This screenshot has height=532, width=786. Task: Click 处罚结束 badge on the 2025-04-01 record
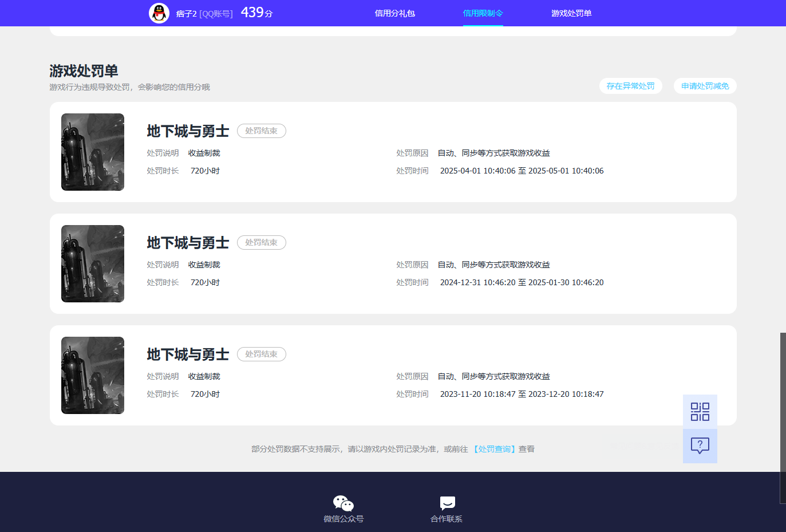(261, 131)
